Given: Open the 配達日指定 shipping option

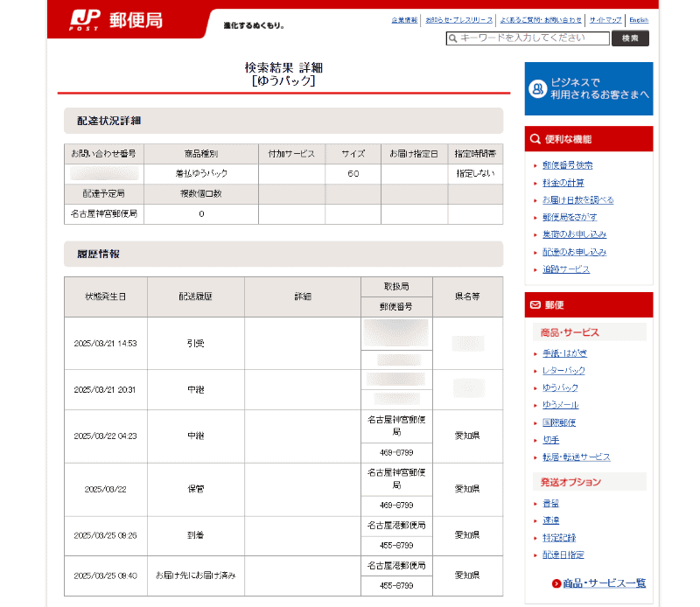Looking at the screenshot, I should tap(563, 555).
